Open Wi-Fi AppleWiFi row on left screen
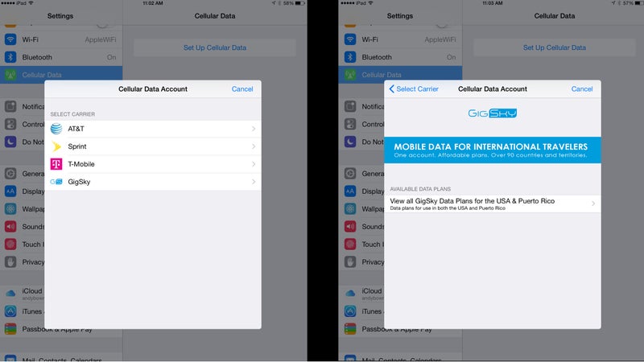Image resolution: width=644 pixels, height=362 pixels. 61,39
